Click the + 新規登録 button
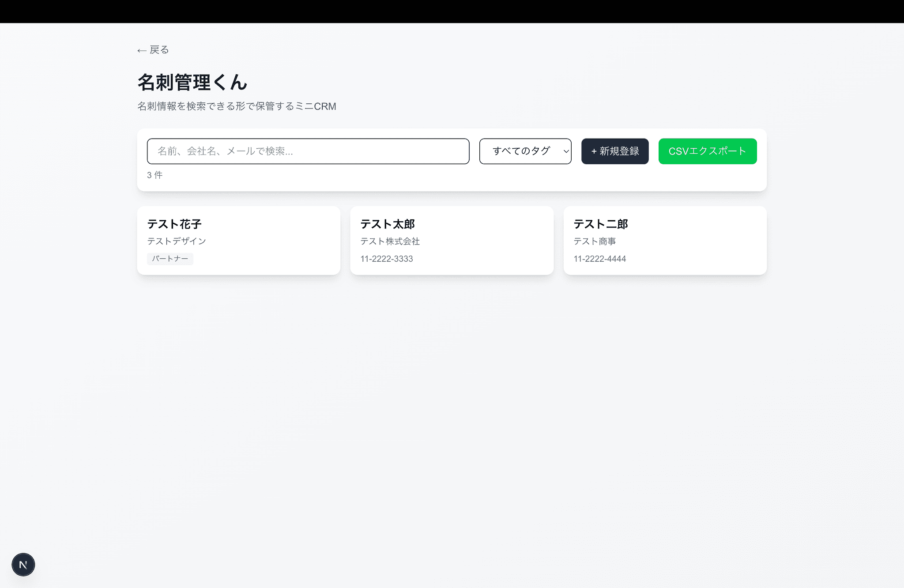904x588 pixels. tap(614, 151)
